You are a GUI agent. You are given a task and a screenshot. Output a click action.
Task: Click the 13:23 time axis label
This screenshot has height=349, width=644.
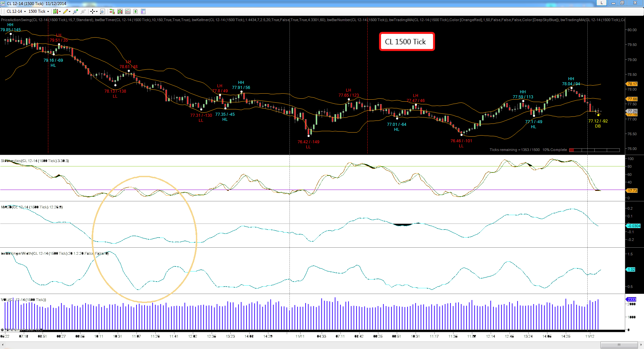(x=230, y=336)
